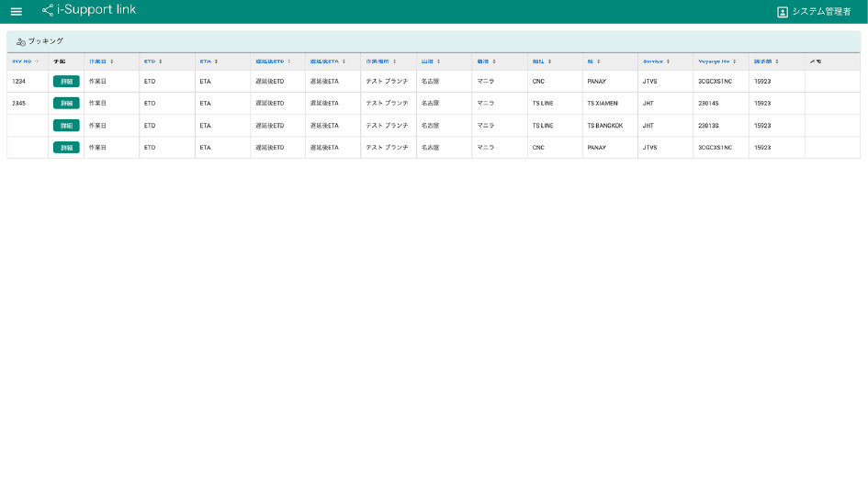868x490 pixels.
Task: Click sort arrows next to ETA header
Action: pyautogui.click(x=217, y=61)
